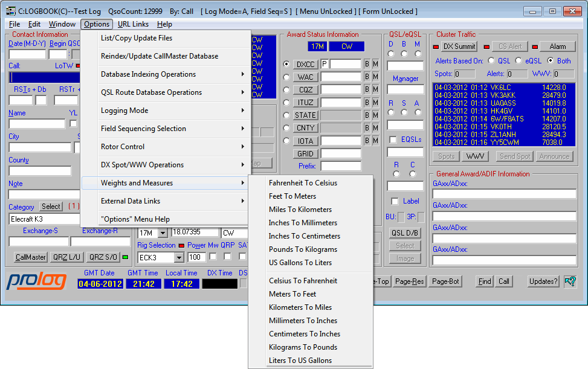Click the What's This help icon
Screen dimensions: 588x369
pos(569,281)
